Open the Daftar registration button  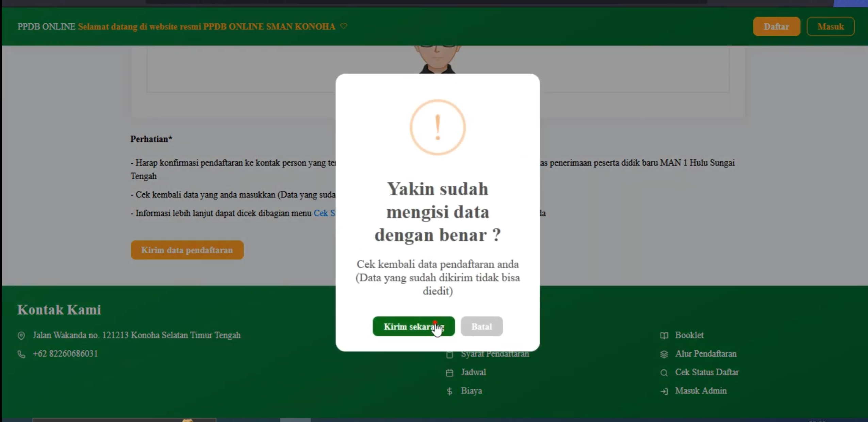[776, 27]
